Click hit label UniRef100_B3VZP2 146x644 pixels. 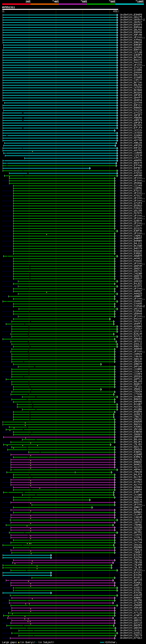tap(131, 572)
